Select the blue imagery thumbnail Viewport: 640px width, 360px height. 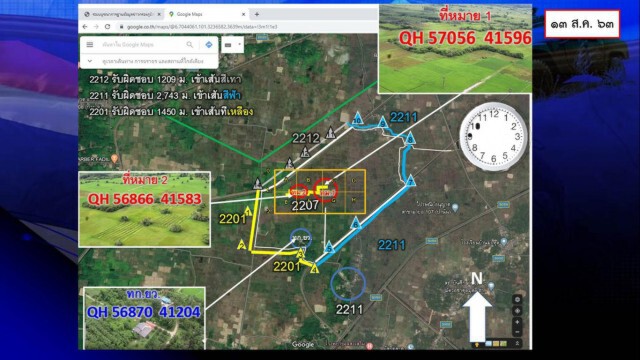[489, 344]
